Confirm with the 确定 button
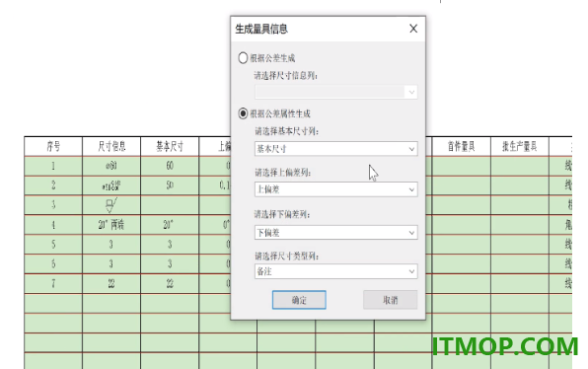The width and height of the screenshot is (588, 369). [299, 300]
